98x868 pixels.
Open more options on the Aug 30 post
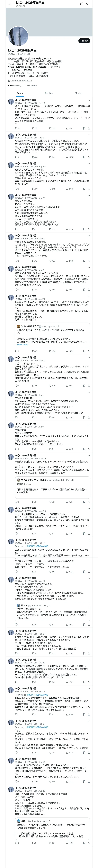point(89,163)
